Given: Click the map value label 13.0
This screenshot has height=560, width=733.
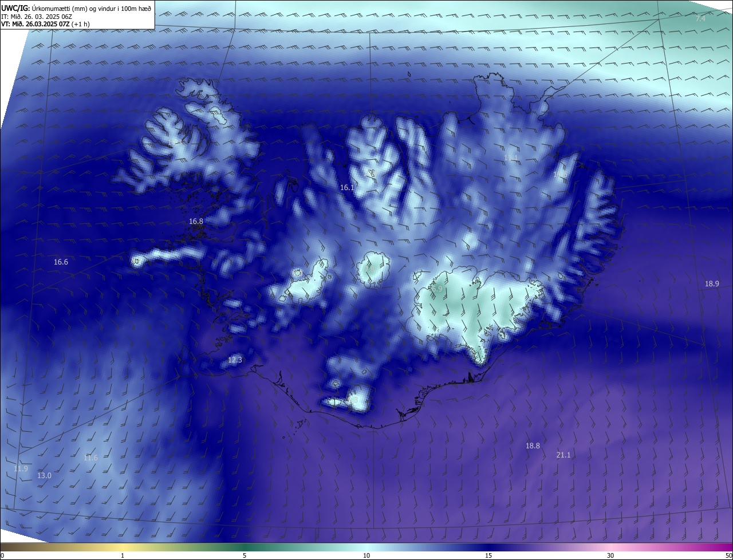Looking at the screenshot, I should (x=44, y=475).
